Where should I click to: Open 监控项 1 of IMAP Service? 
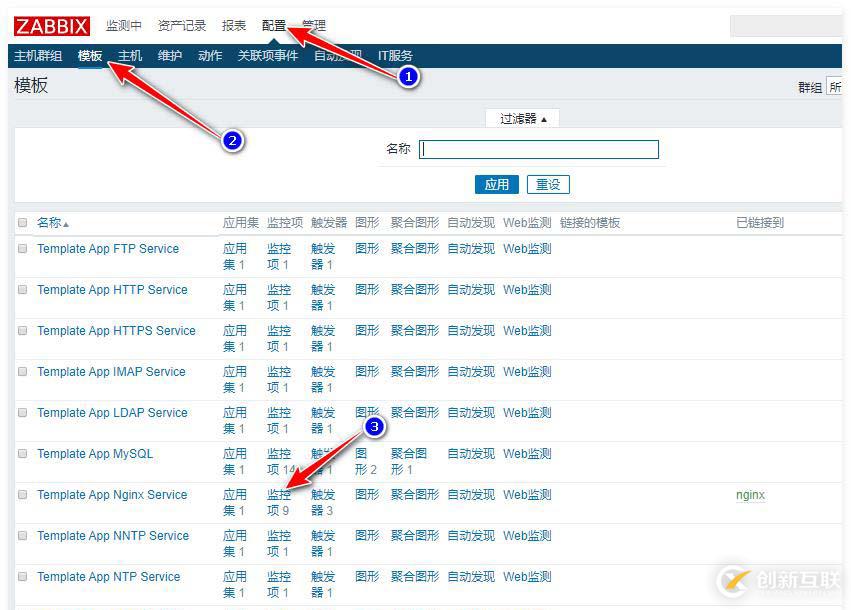pos(279,379)
